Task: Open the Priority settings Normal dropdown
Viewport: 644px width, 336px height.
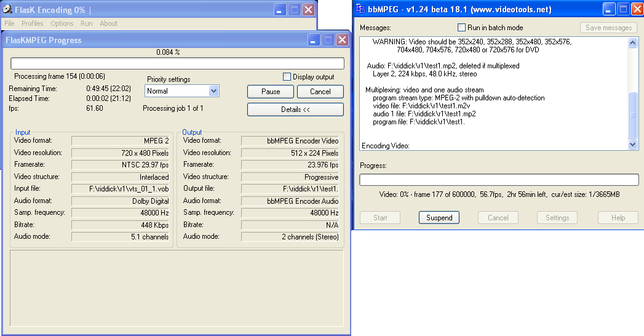Action: (x=182, y=91)
